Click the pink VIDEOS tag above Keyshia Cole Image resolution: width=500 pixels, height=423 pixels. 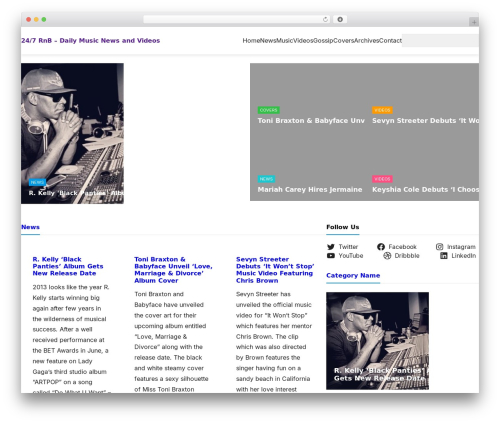[382, 179]
